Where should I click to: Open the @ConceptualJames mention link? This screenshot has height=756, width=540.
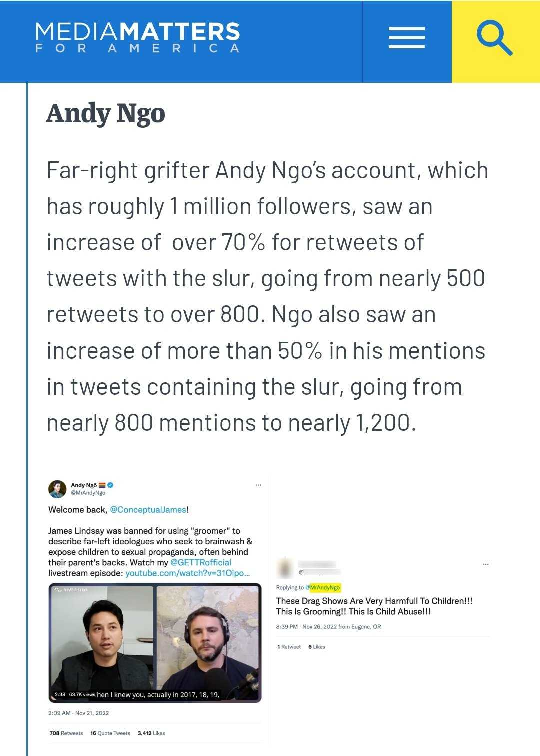[148, 510]
